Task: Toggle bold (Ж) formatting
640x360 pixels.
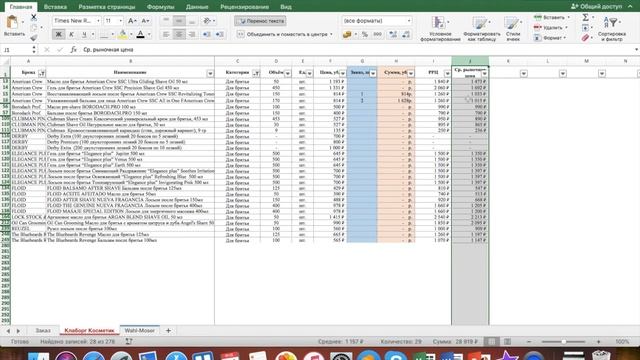Action: tap(58, 35)
